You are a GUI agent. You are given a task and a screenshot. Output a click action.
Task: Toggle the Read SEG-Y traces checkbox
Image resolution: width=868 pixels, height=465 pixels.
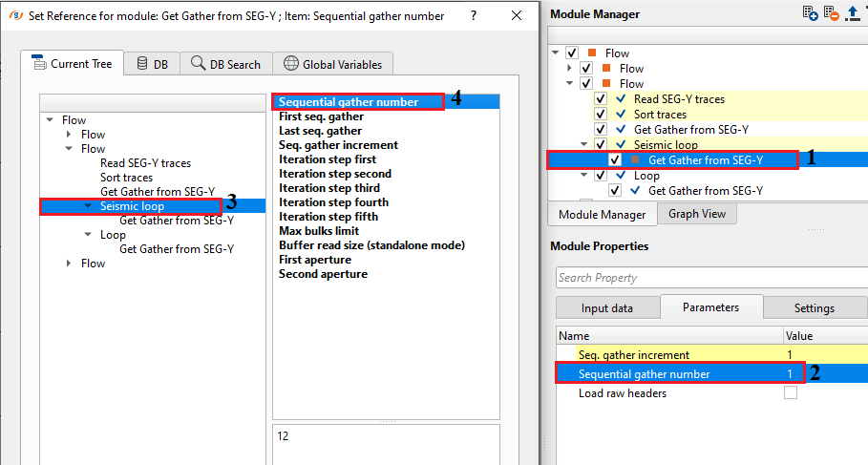coord(601,99)
